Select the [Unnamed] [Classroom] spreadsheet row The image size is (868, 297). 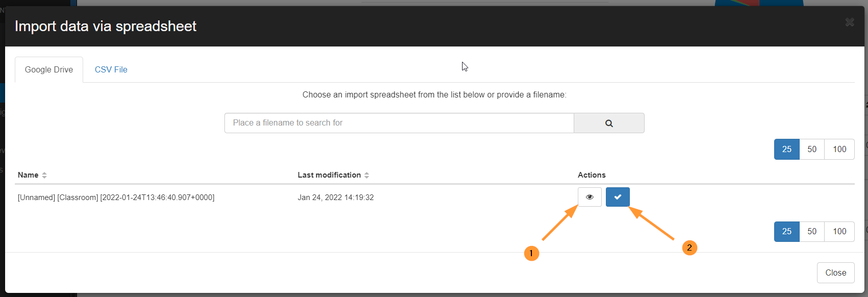(x=435, y=197)
